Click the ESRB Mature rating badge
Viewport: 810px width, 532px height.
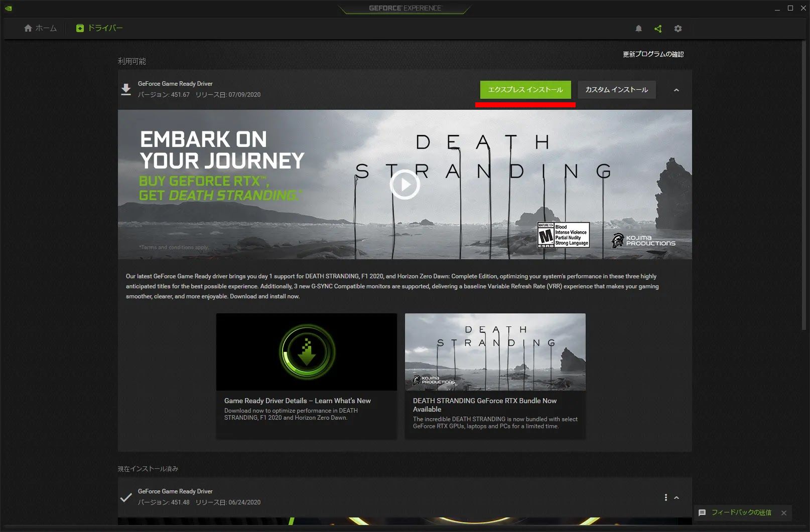(563, 235)
